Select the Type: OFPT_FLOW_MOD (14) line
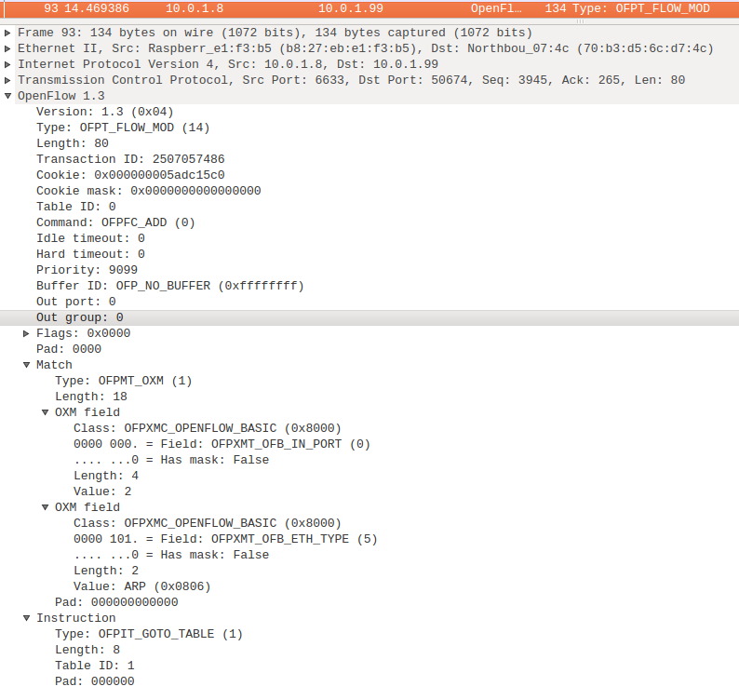This screenshot has width=739, height=700. (x=110, y=128)
